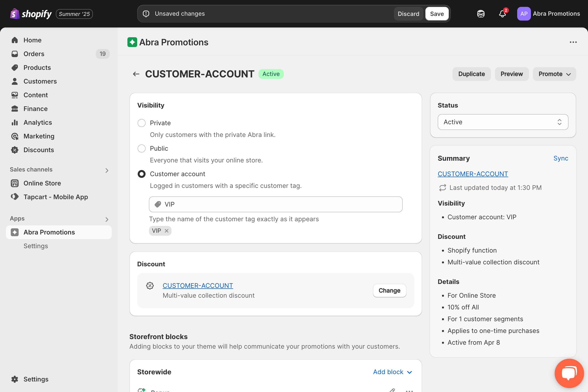This screenshot has height=392, width=588.
Task: Open the orange chat support bubble
Action: [569, 373]
